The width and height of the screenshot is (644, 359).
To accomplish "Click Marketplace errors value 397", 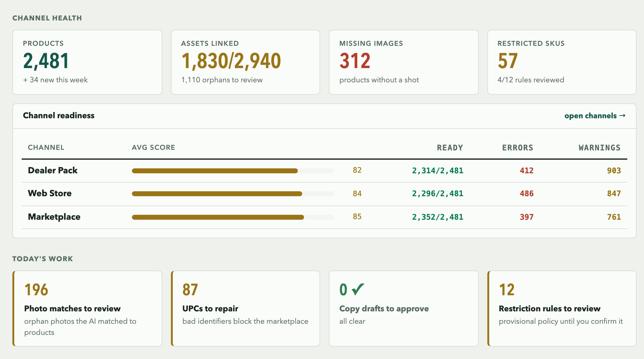I will point(527,217).
